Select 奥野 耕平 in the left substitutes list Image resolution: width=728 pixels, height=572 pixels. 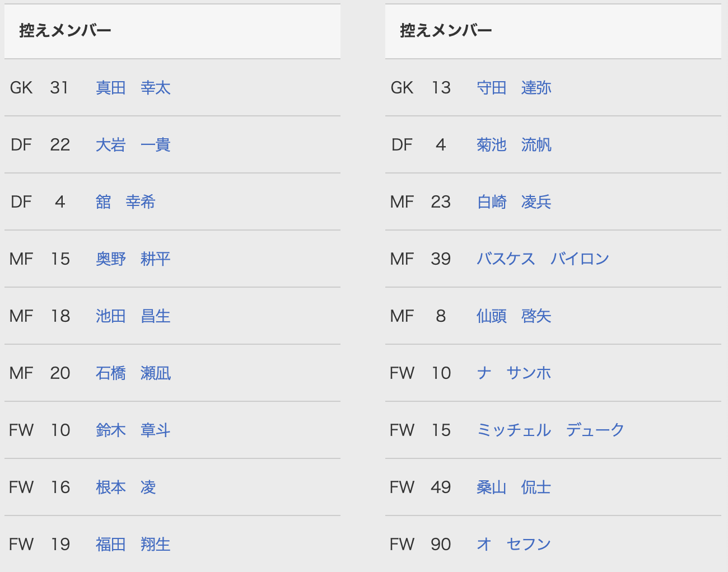133,259
